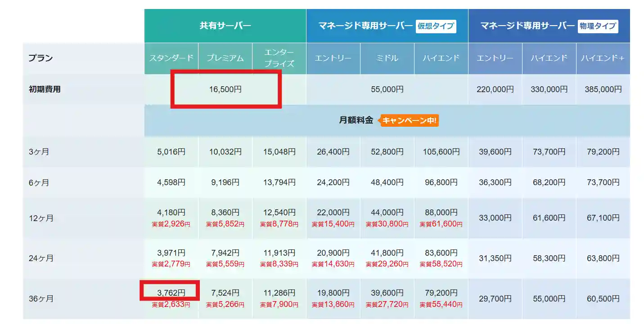Select the スタンダード plan header
644x324 pixels.
click(171, 58)
